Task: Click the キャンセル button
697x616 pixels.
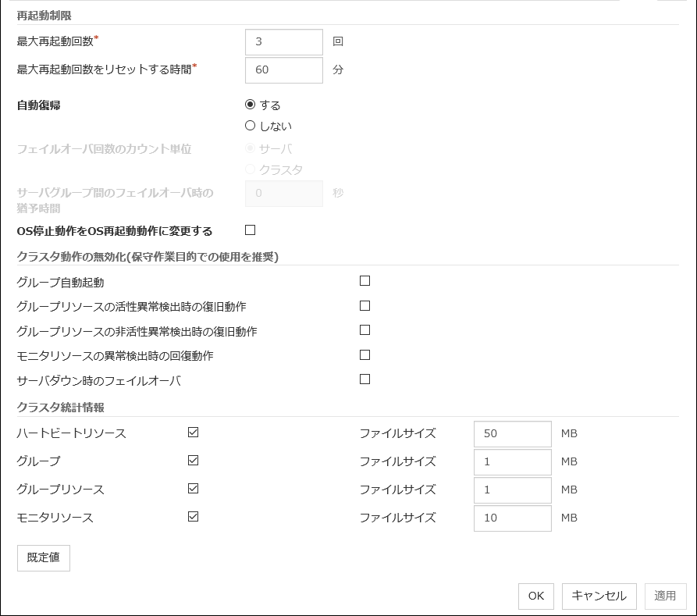Action: (599, 596)
